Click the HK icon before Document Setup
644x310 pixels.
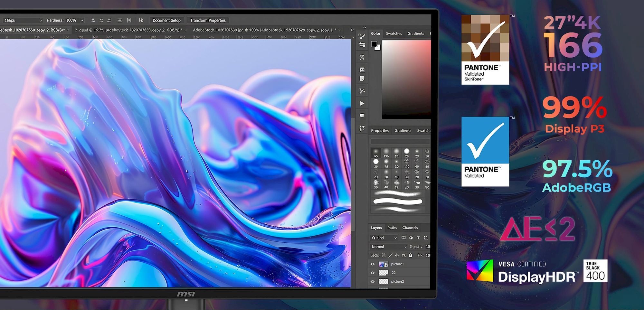point(141,20)
